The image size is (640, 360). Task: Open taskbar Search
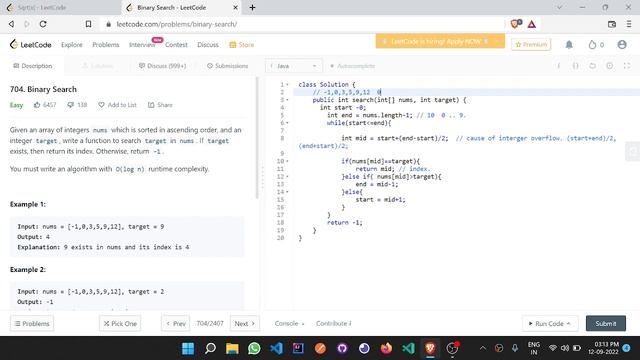(x=210, y=348)
